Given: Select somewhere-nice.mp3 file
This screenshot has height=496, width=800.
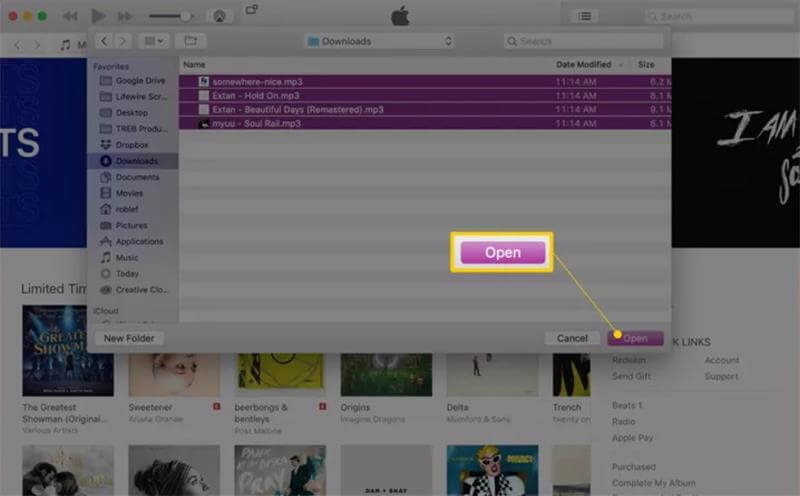Looking at the screenshot, I should [x=425, y=82].
